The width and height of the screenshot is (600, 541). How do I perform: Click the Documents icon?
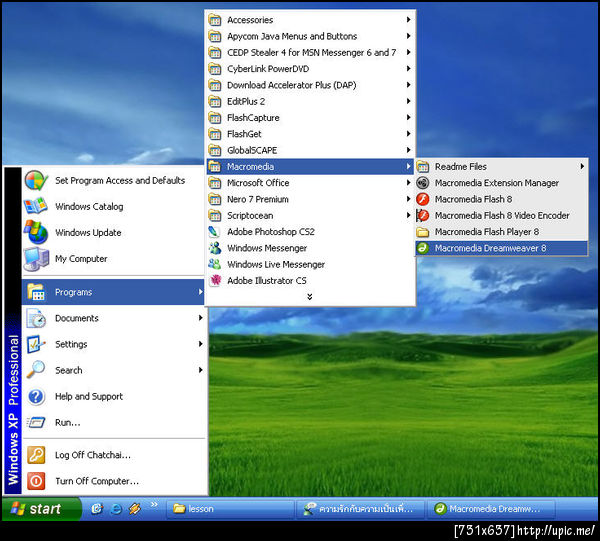click(36, 318)
